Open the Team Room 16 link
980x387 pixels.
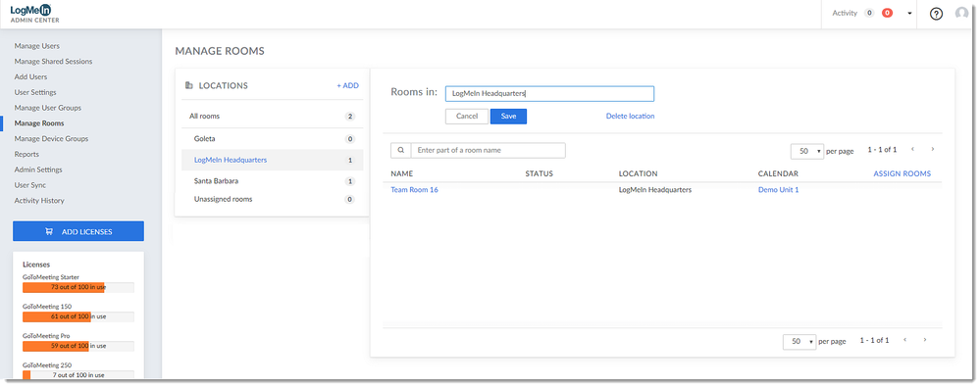coord(414,190)
